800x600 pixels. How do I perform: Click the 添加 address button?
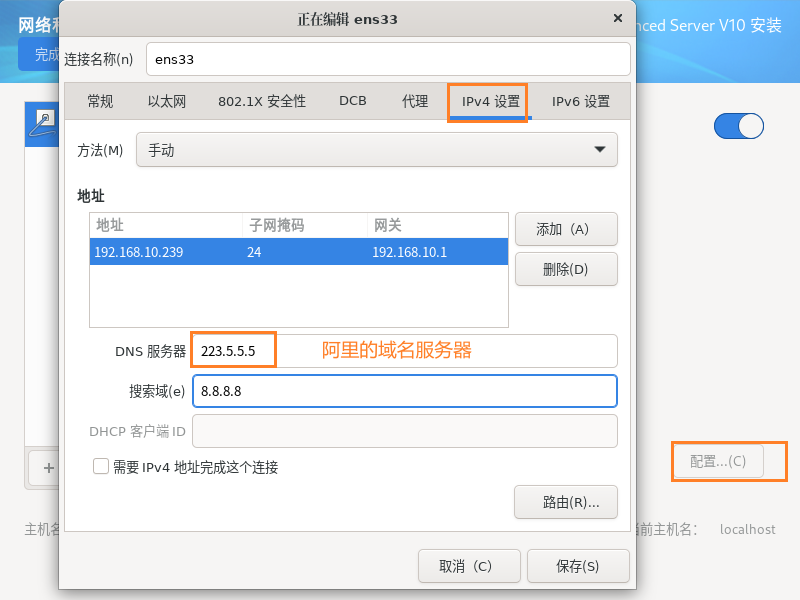(566, 229)
